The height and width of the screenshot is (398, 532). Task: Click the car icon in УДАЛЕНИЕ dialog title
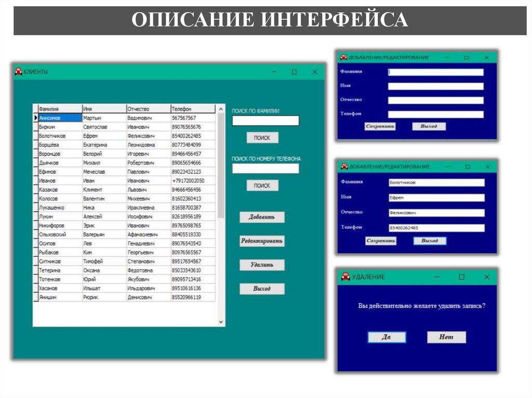tap(345, 277)
